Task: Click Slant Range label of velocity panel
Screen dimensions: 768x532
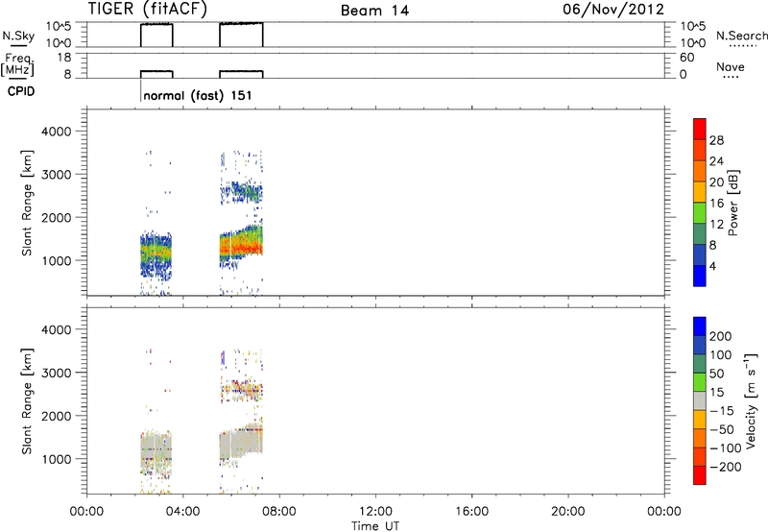Action: pos(27,401)
